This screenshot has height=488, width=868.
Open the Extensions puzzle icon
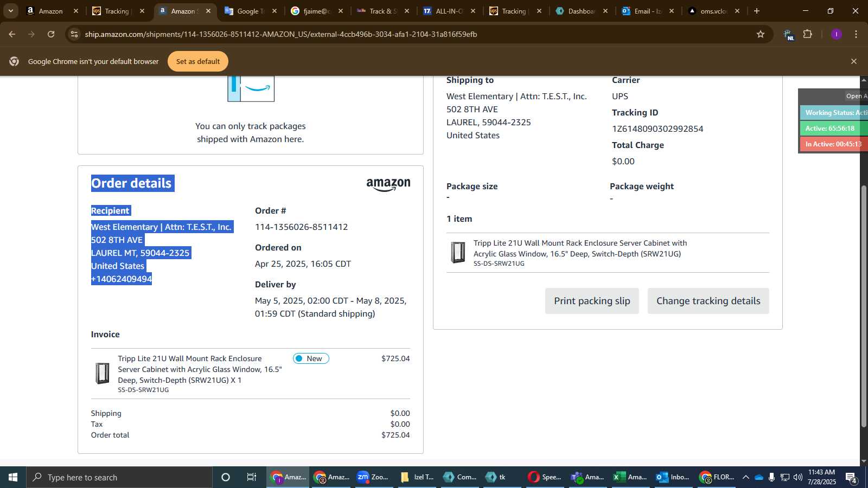(x=808, y=34)
